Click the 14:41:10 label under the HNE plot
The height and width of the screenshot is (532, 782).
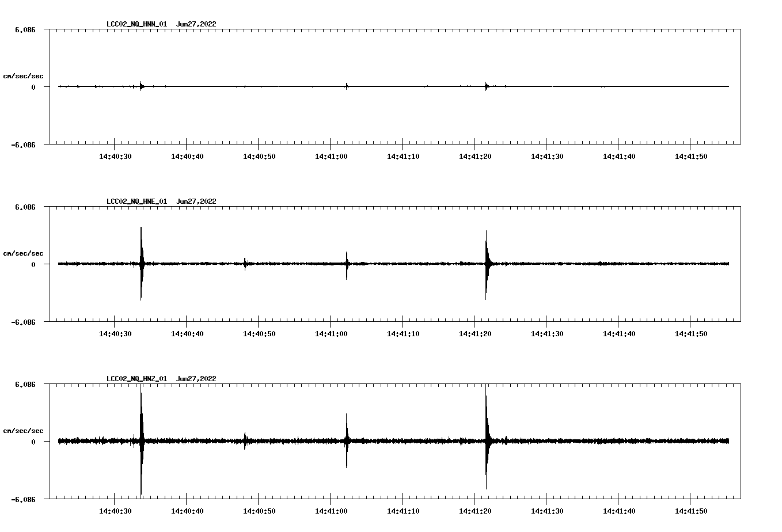click(x=403, y=334)
